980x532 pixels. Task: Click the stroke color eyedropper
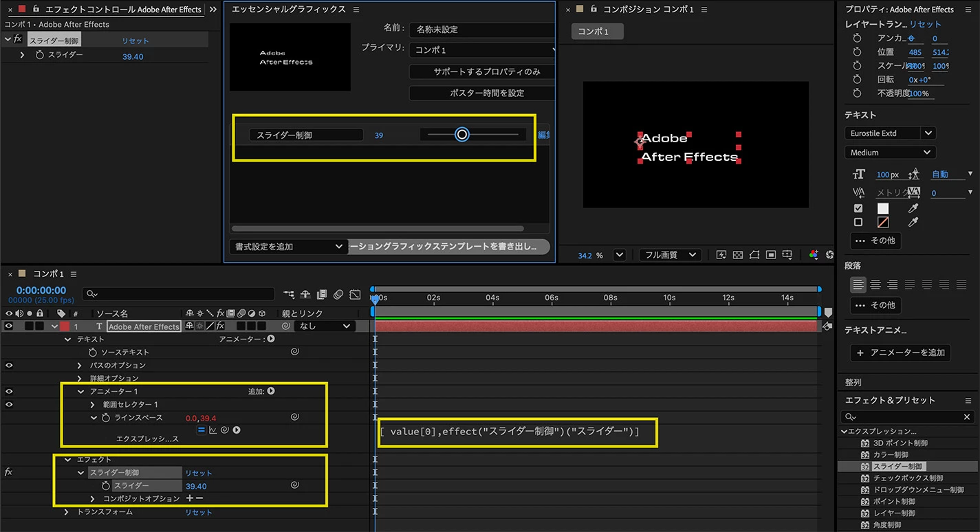coord(913,222)
